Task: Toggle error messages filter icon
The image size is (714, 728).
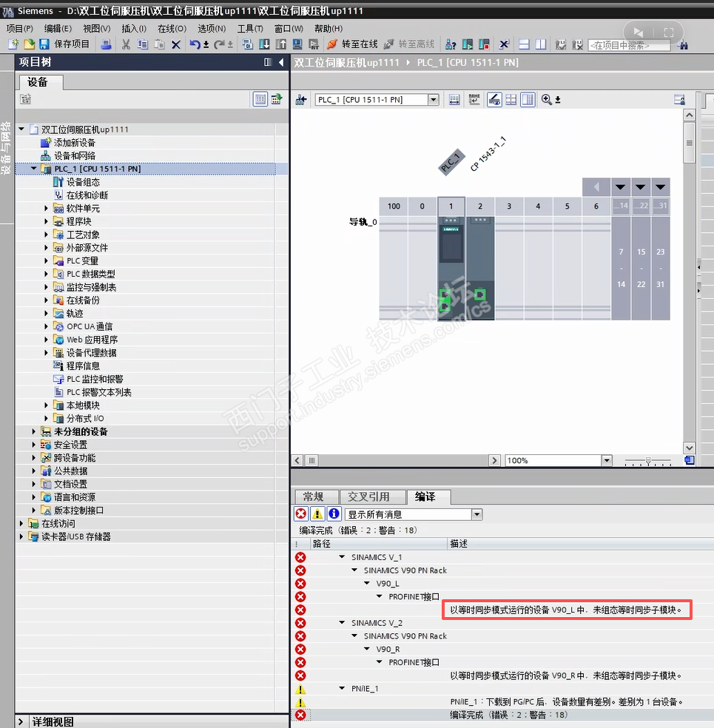Action: point(301,513)
